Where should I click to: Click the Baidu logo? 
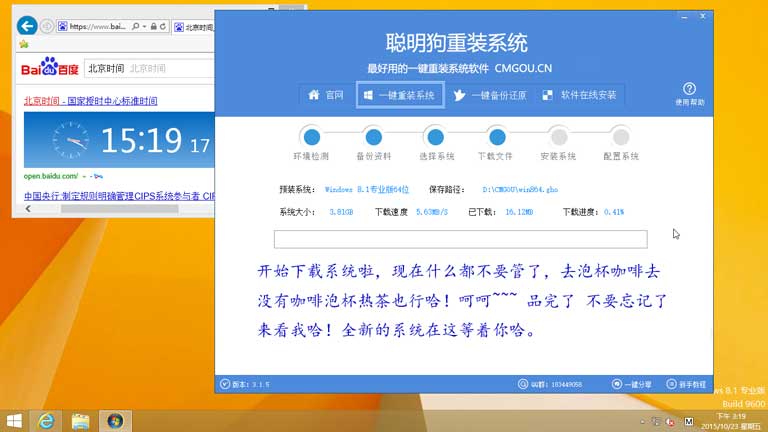point(50,69)
